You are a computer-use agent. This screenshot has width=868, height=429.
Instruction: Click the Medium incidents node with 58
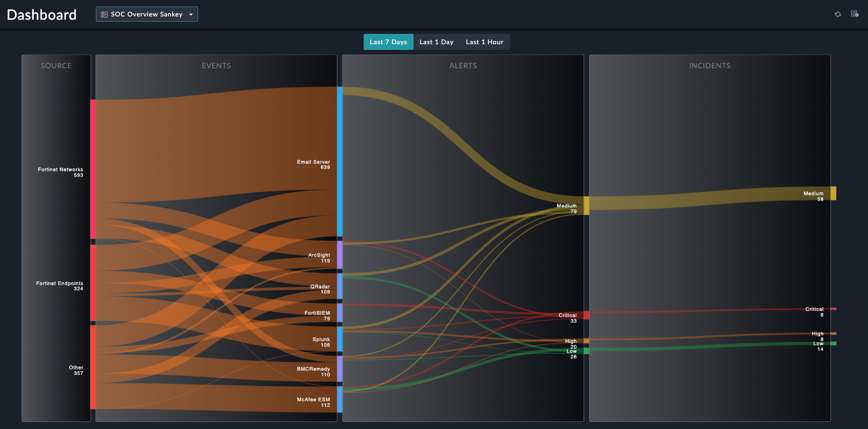coord(833,193)
